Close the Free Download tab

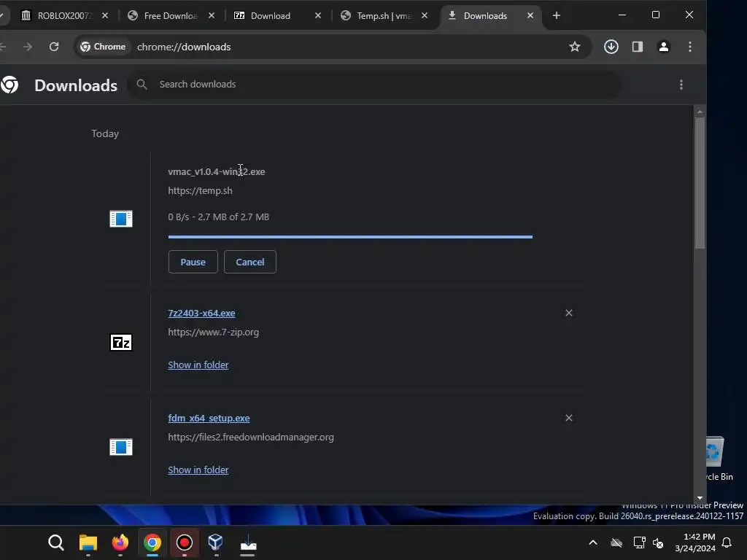coord(212,16)
